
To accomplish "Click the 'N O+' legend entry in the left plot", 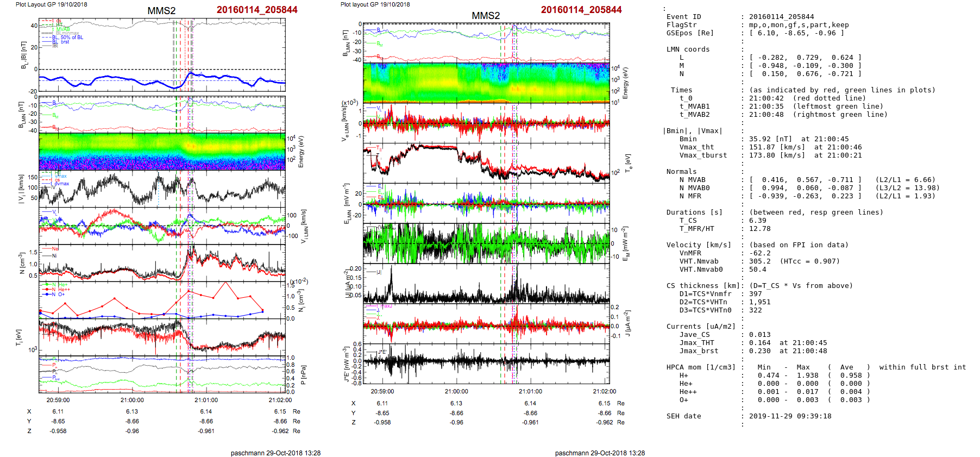I will [x=58, y=295].
